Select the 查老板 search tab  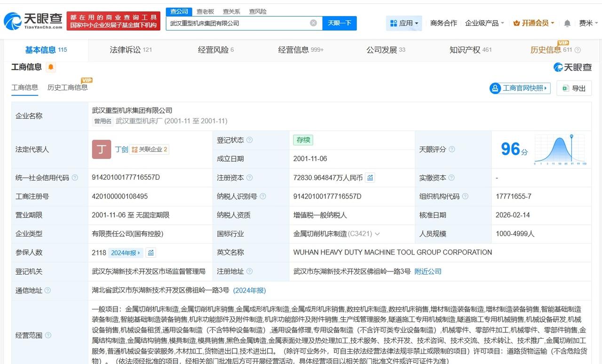coord(205,11)
